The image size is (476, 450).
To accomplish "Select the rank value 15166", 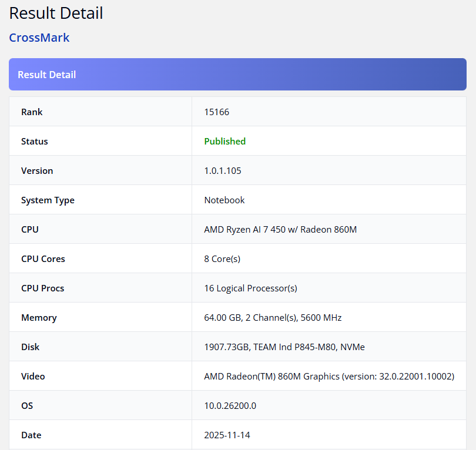I will 217,112.
